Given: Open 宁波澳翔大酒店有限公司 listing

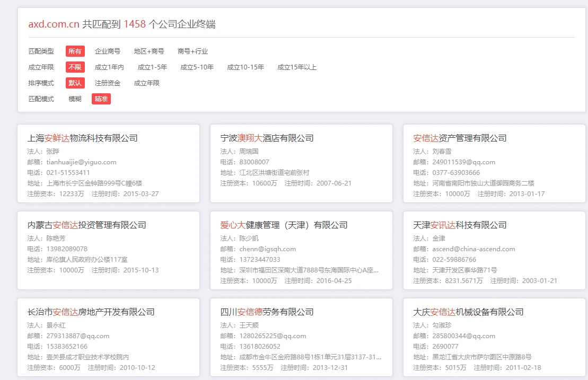Looking at the screenshot, I should click(x=267, y=138).
